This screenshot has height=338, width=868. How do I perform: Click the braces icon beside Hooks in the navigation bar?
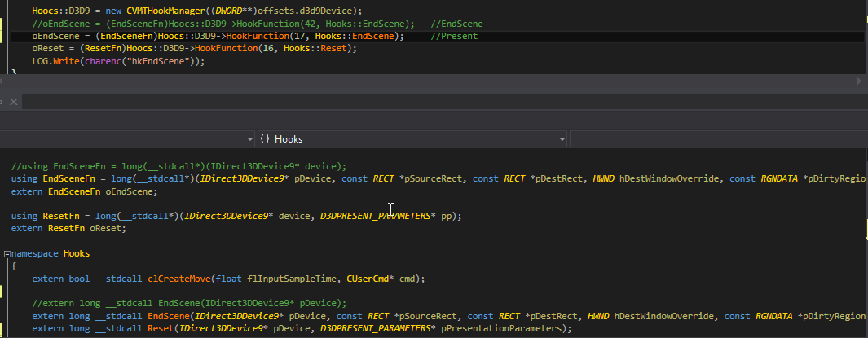(x=265, y=139)
